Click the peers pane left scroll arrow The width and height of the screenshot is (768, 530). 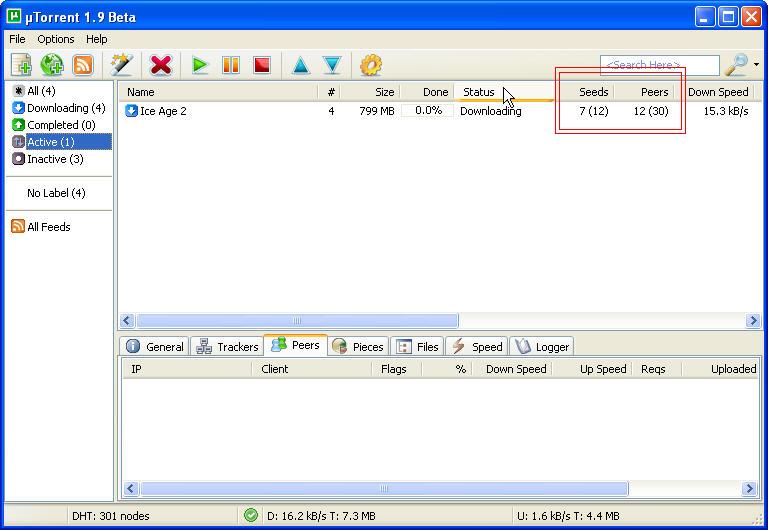pos(131,488)
